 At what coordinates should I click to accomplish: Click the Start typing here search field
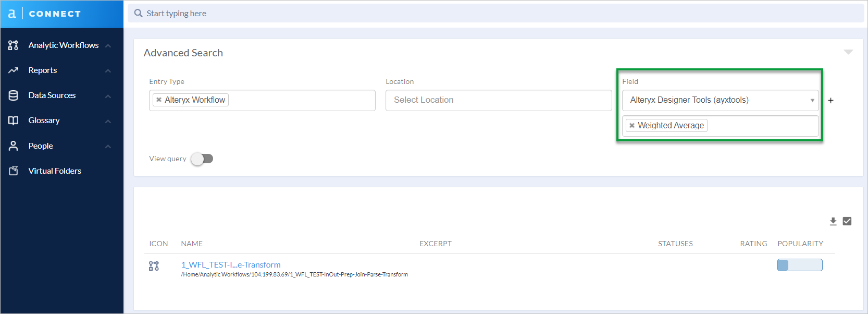[495, 13]
